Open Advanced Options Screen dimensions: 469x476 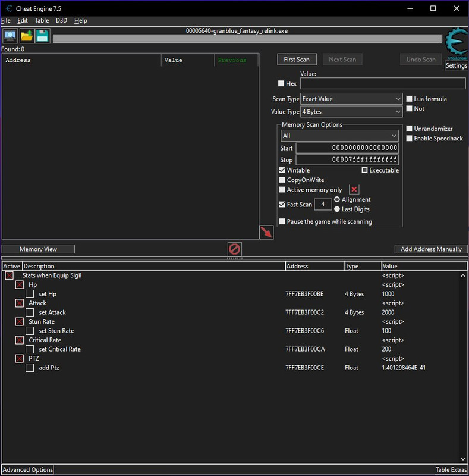click(x=27, y=469)
